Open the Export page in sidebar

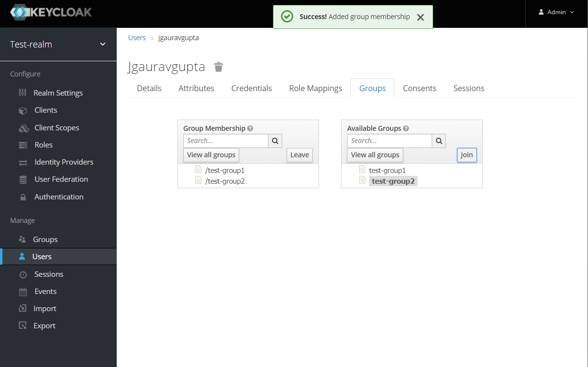(44, 326)
